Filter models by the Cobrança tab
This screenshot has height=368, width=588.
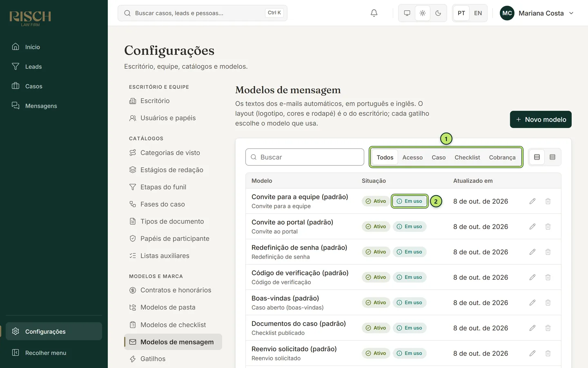[502, 157]
